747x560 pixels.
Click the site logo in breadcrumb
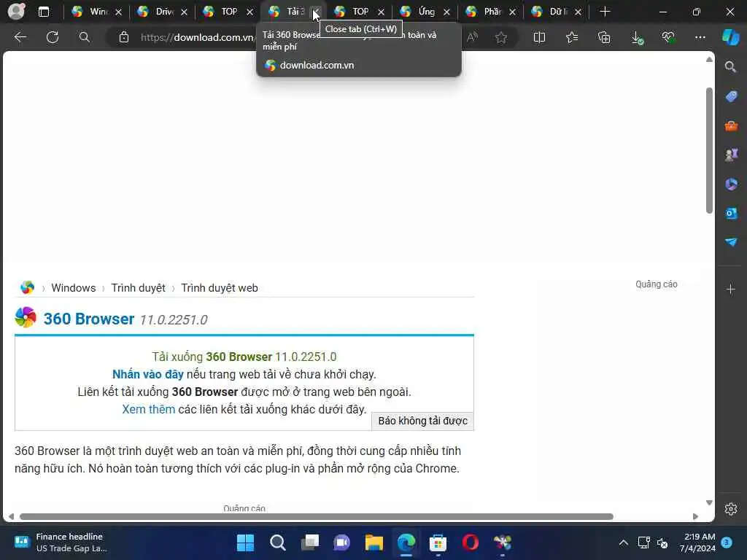pyautogui.click(x=27, y=287)
